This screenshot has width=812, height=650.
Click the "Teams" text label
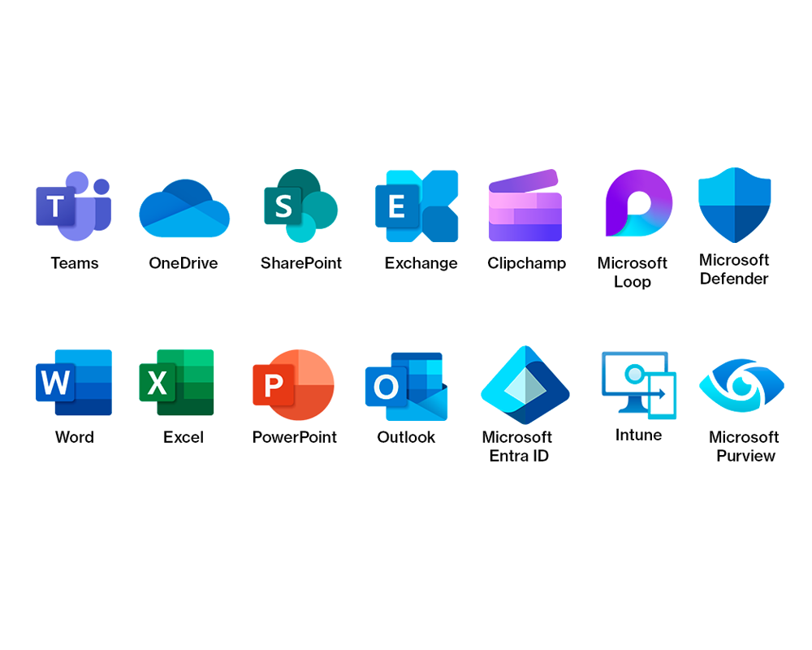pyautogui.click(x=75, y=263)
